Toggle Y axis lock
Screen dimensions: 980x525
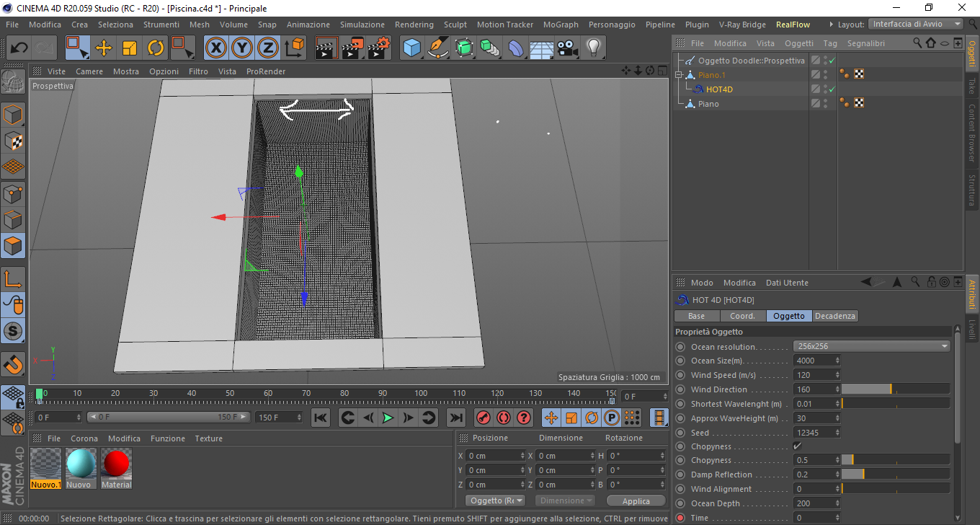[x=242, y=48]
